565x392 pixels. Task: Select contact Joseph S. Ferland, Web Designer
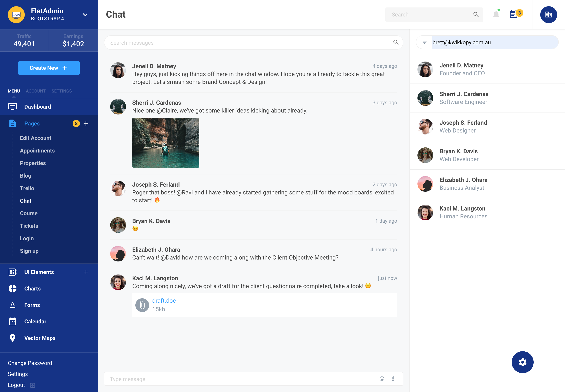pyautogui.click(x=487, y=127)
